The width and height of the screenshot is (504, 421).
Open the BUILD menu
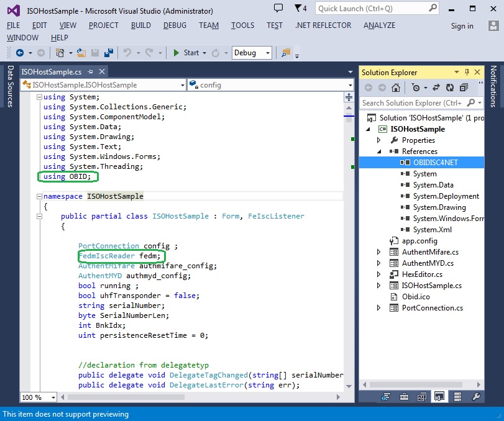[141, 25]
